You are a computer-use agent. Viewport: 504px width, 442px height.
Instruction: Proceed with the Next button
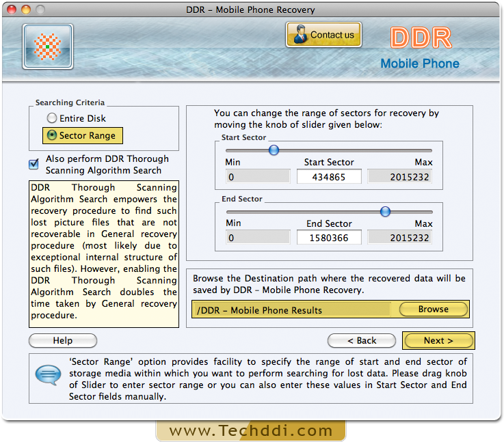click(438, 341)
